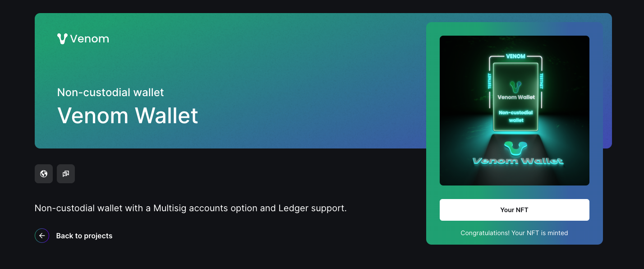Click the Venom wordmark text in banner
Viewport: 644px width, 269px height.
(x=90, y=39)
